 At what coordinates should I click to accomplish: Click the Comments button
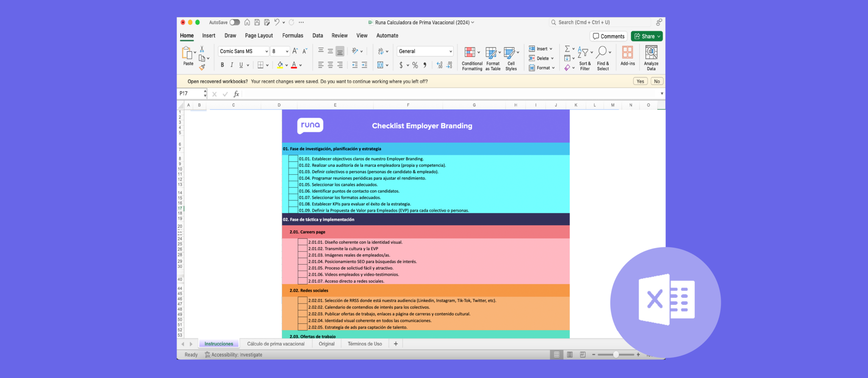click(609, 36)
